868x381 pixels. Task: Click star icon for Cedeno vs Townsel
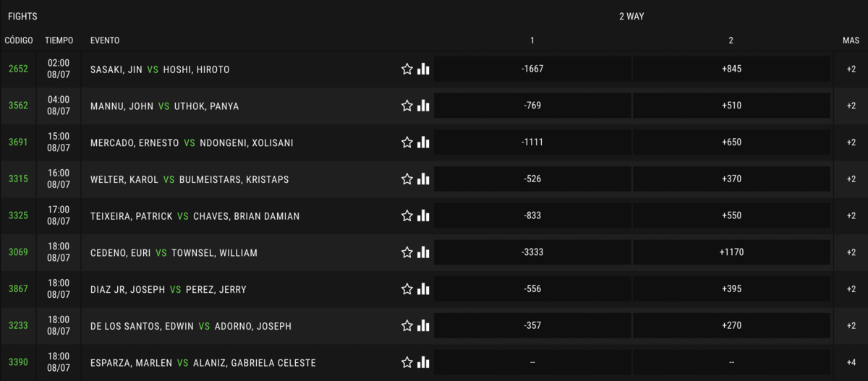tap(407, 253)
